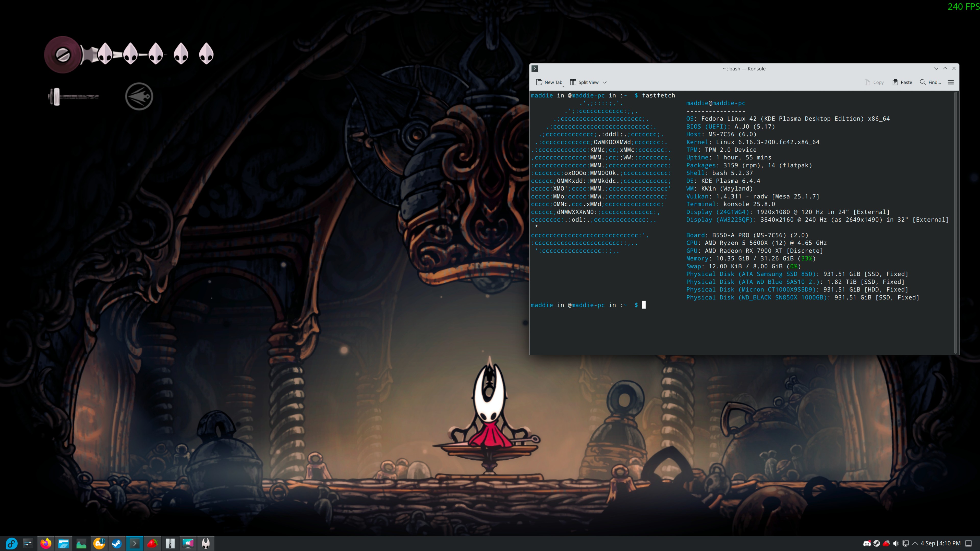
Task: Open the clock showing 4 Sep 4:10 PM
Action: click(940, 543)
